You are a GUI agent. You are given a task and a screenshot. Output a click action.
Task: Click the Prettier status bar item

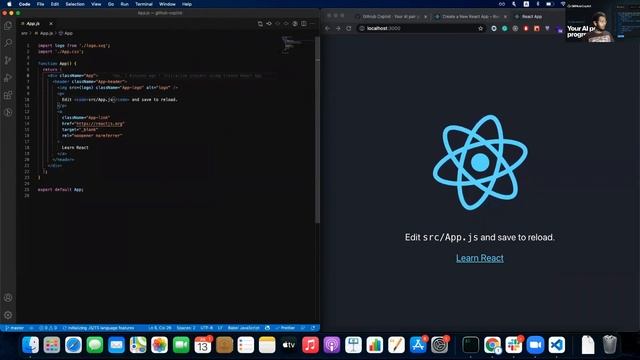(x=285, y=328)
